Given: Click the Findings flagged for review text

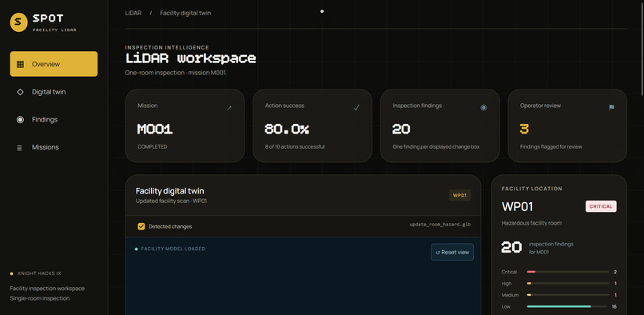Looking at the screenshot, I should click(551, 147).
